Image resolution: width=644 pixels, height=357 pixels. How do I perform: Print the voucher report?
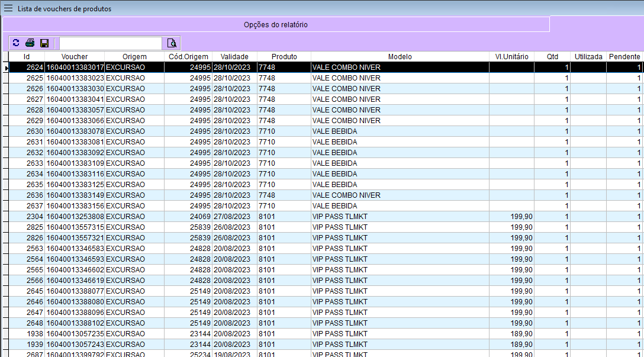click(x=30, y=43)
